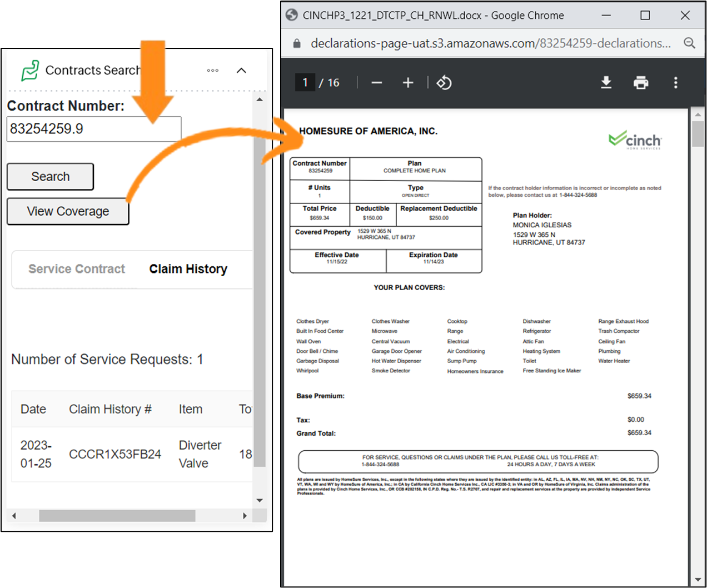
Task: Click Water Heater in covered items
Action: (x=614, y=361)
